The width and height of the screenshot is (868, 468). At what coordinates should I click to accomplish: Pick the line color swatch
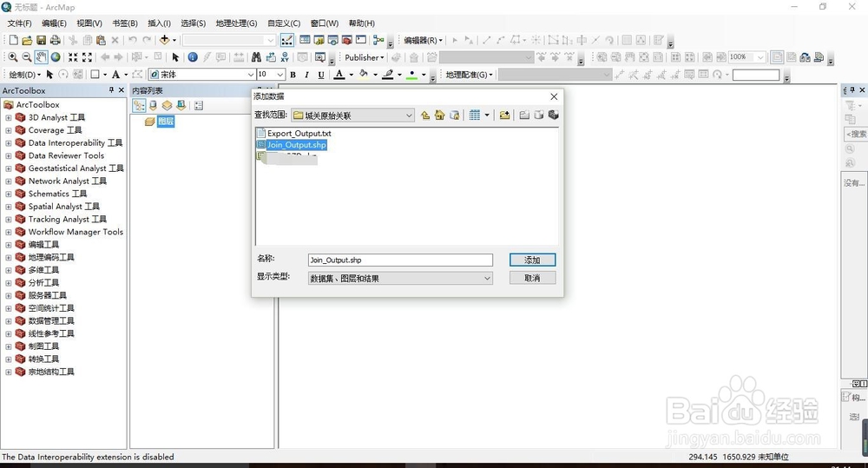388,74
